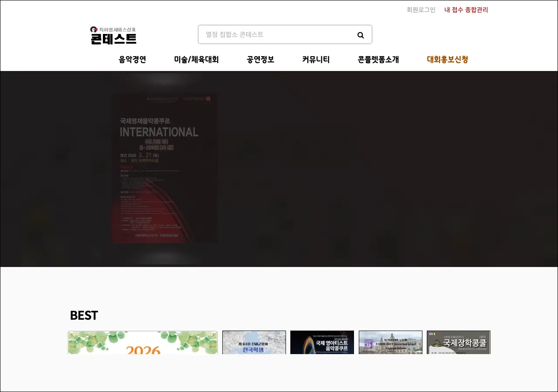Image resolution: width=558 pixels, height=392 pixels.
Task: View the Konzervator Pardubice International Competition thumbnail
Action: tap(390, 343)
